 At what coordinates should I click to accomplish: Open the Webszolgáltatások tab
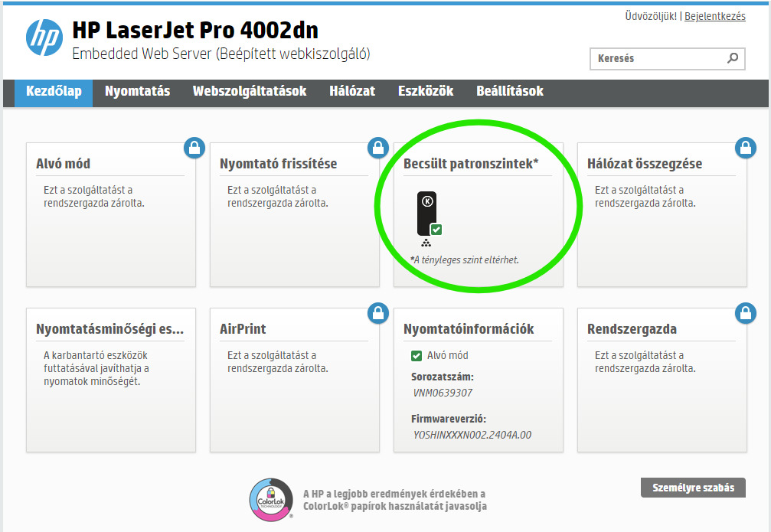250,91
